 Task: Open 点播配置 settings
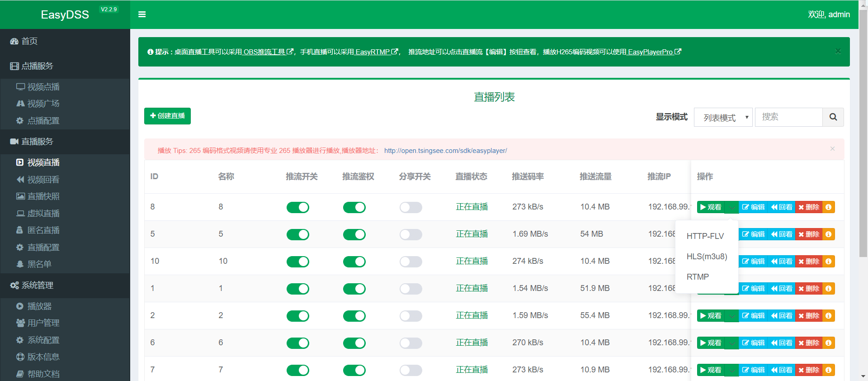coord(43,121)
